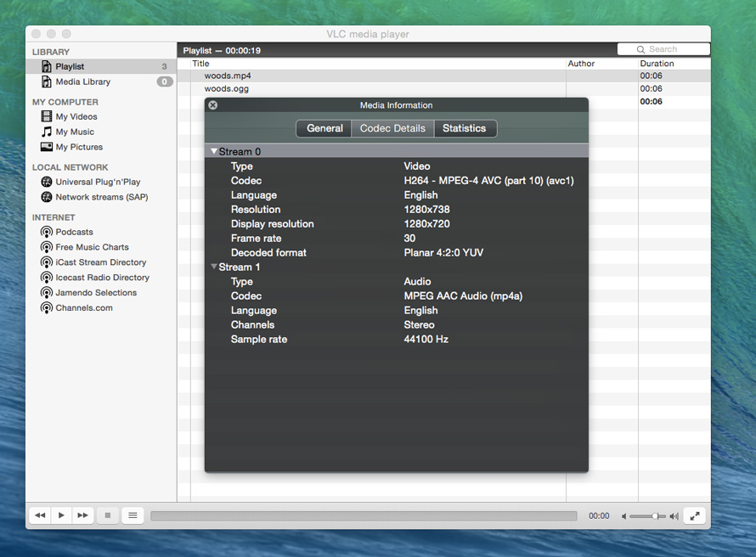Skip forward with the fast-forward button
This screenshot has height=557, width=756.
click(x=82, y=515)
